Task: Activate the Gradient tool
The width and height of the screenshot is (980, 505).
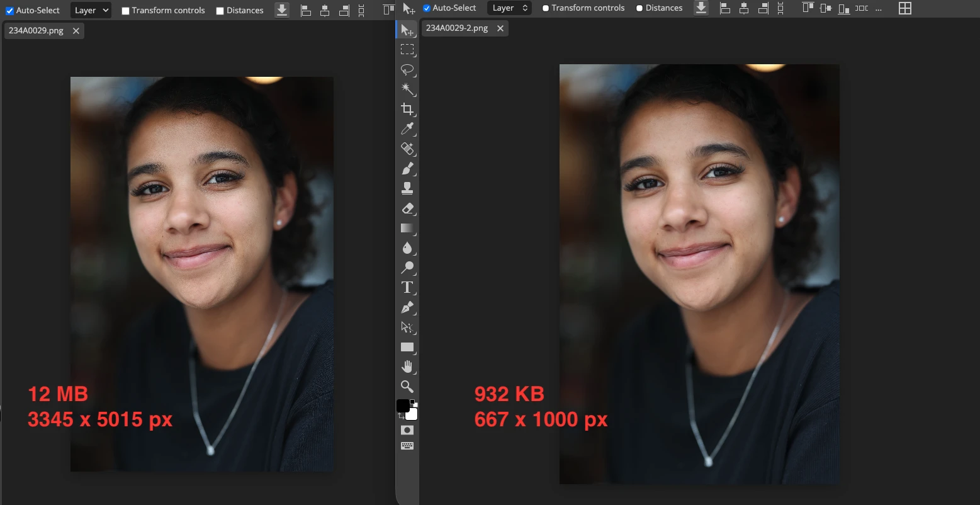Action: (x=407, y=229)
